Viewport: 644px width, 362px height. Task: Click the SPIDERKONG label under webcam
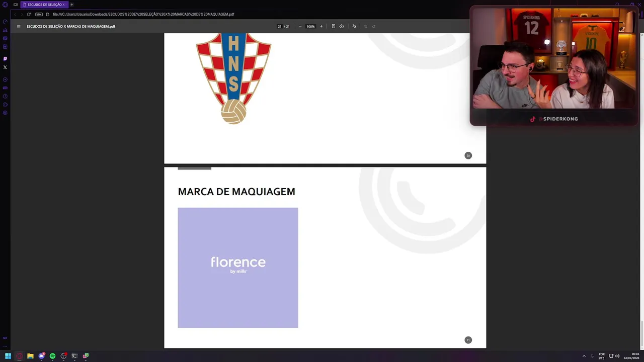point(560,119)
